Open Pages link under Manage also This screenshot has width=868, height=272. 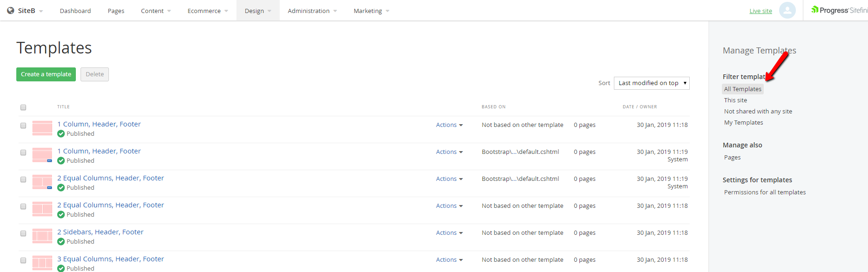click(732, 158)
